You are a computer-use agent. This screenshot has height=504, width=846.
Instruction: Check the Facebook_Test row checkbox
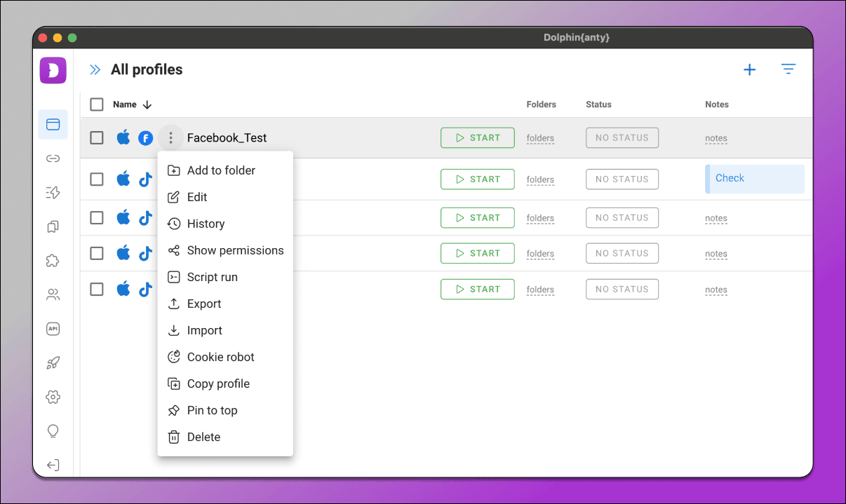coord(97,137)
